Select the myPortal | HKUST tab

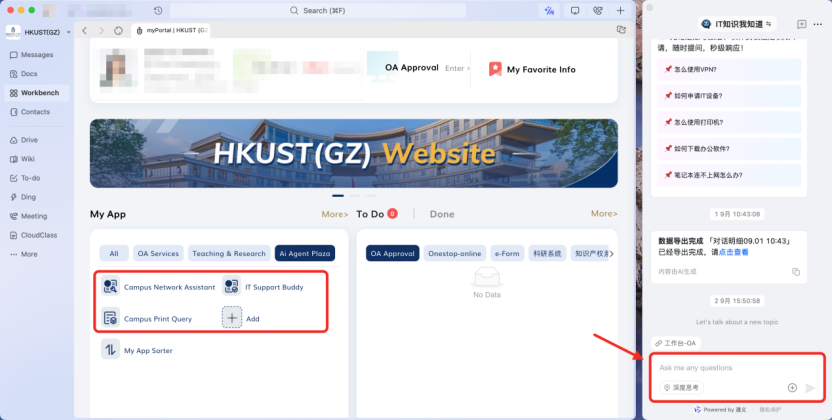[x=171, y=31]
